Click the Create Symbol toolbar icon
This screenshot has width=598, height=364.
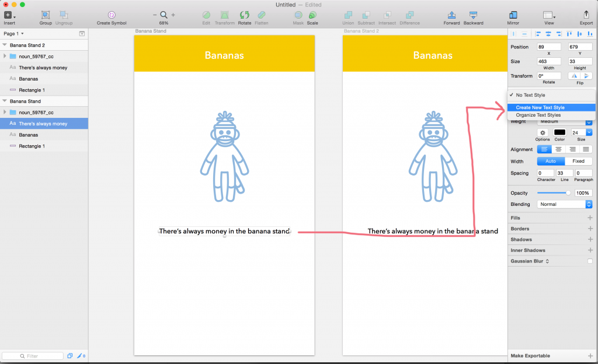111,15
